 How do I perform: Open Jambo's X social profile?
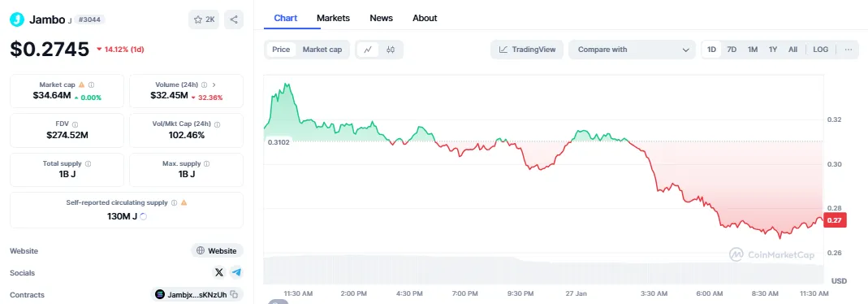219,272
